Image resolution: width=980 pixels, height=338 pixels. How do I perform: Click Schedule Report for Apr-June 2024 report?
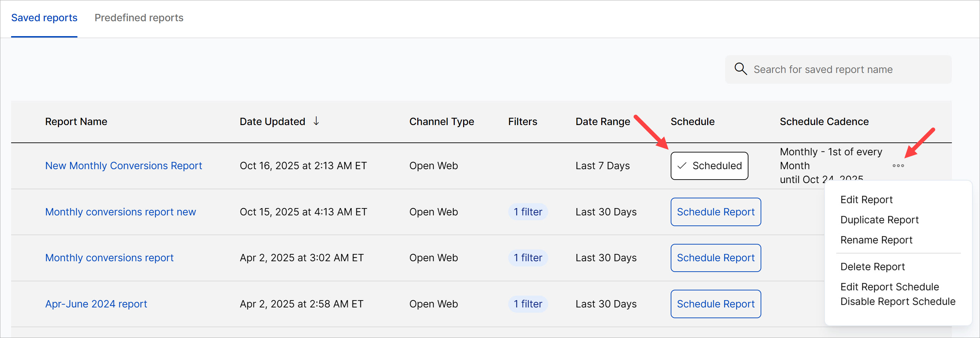(x=715, y=304)
